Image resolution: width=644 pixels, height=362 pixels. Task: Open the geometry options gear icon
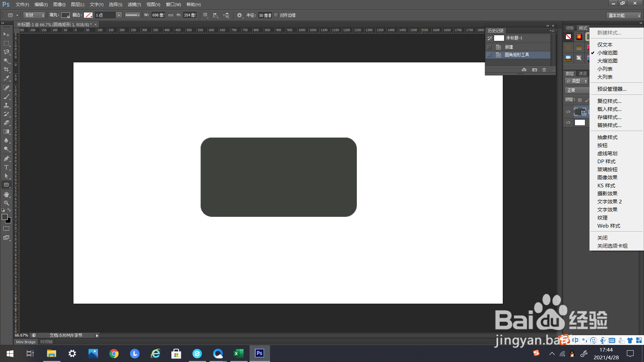click(239, 15)
